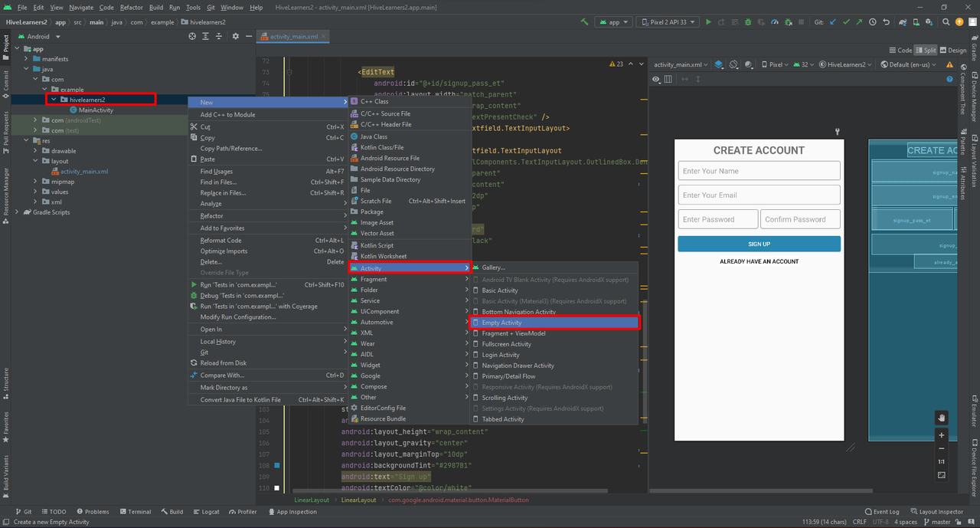The image size is (980, 528).
Task: Click the night mode icon in preview toolbar
Action: click(748, 64)
